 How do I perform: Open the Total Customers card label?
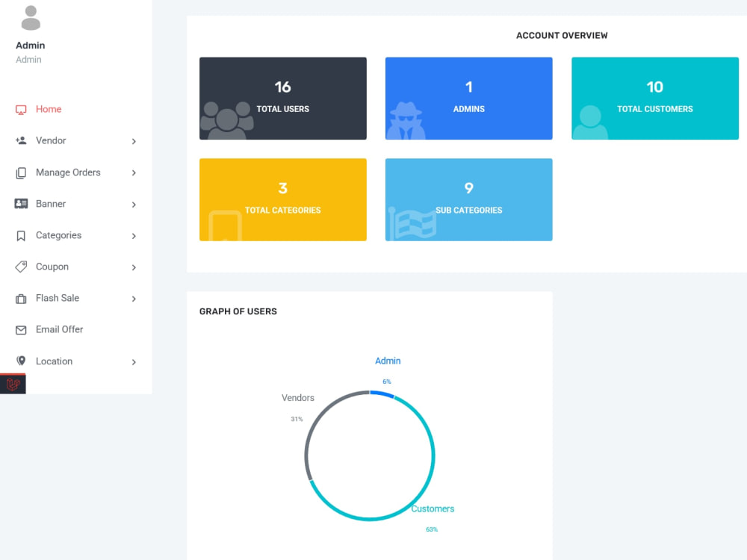tap(655, 109)
